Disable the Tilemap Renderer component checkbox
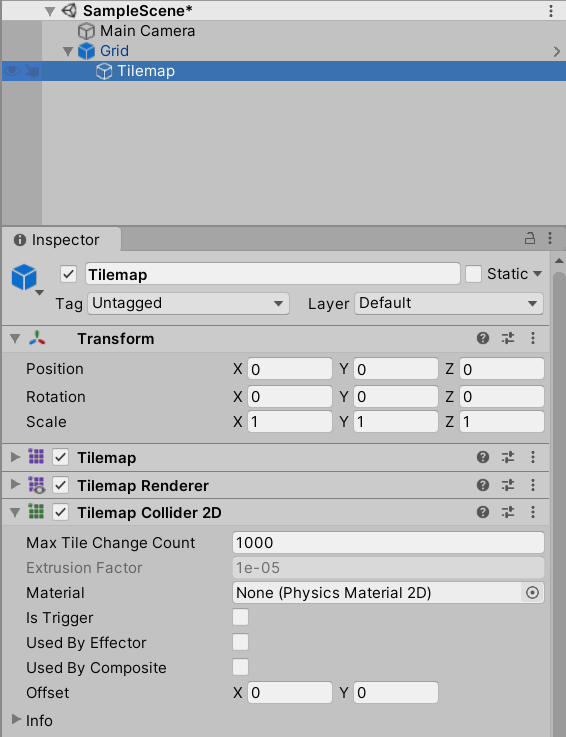This screenshot has width=566, height=737. pos(61,485)
